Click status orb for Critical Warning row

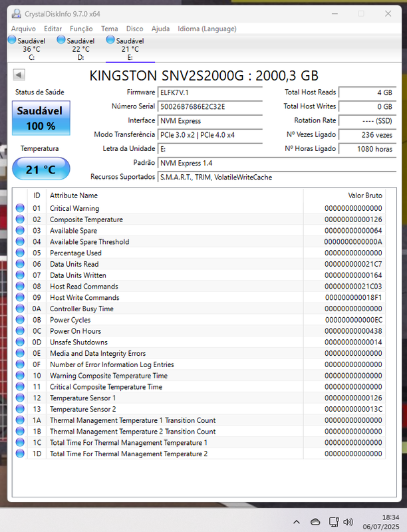click(x=20, y=208)
